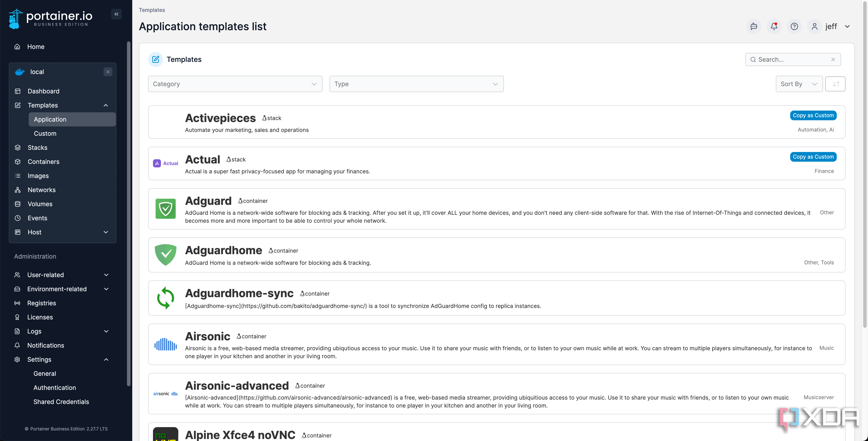Open the Sort By dropdown
The width and height of the screenshot is (868, 441).
[799, 84]
